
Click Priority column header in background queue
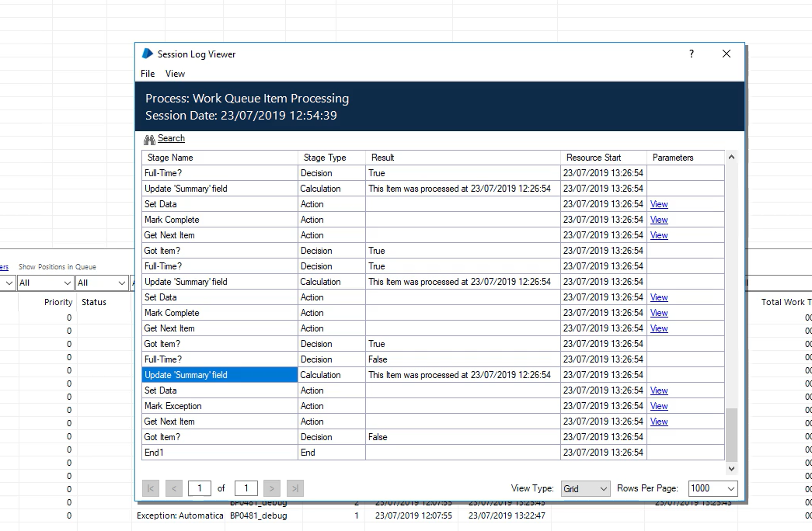[x=58, y=302]
